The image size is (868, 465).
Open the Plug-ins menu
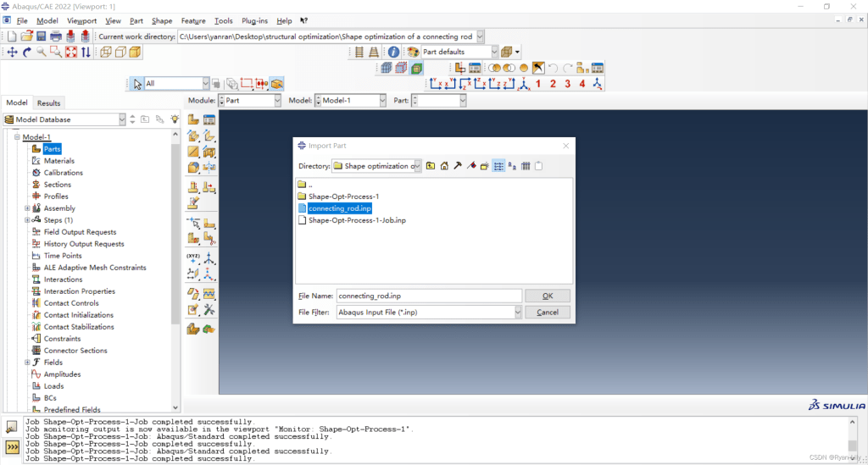(254, 20)
